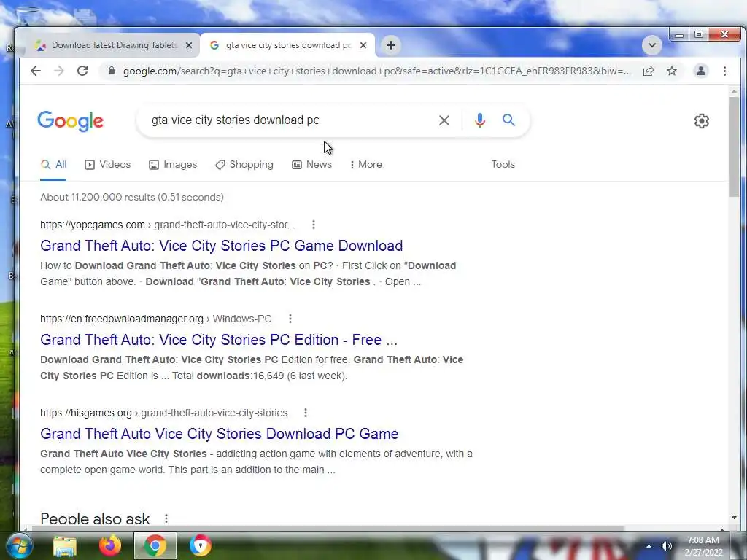Expand the tab search dropdown arrow
Image resolution: width=747 pixels, height=560 pixels.
(x=651, y=45)
